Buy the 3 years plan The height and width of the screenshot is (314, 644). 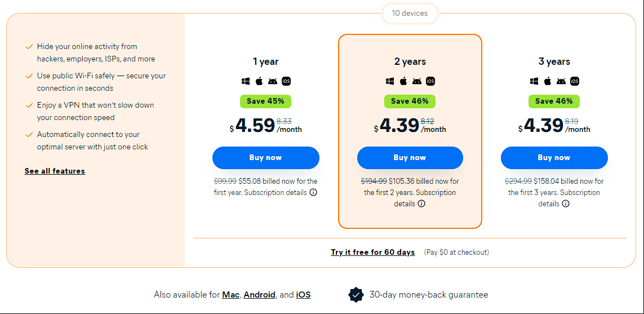pos(554,158)
